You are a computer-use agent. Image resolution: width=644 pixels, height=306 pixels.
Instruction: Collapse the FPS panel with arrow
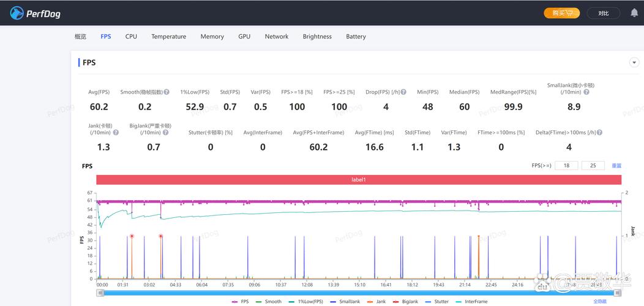coord(634,63)
